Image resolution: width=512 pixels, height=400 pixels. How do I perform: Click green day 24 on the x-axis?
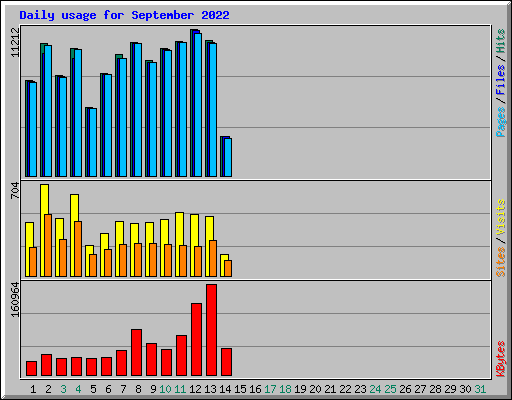[x=375, y=389]
